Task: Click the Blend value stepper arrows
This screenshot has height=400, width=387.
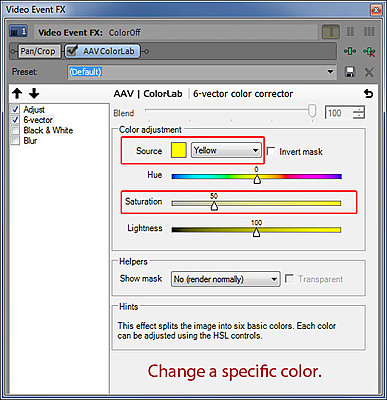Action: tap(359, 113)
